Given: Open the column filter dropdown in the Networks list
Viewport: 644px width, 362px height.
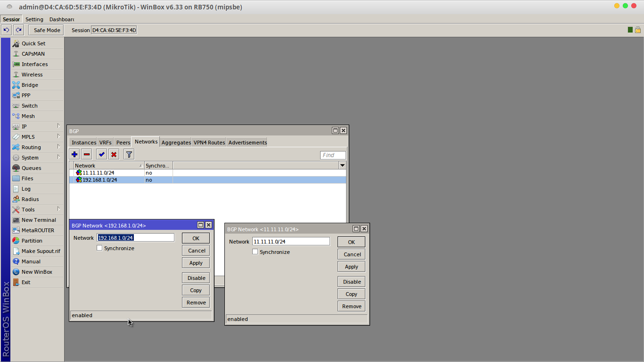Looking at the screenshot, I should pyautogui.click(x=342, y=165).
